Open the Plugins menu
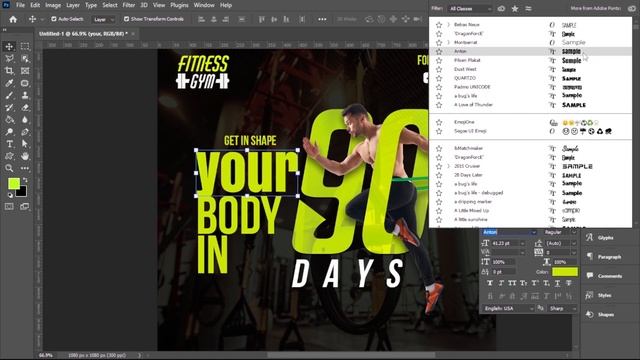Image resolution: width=640 pixels, height=360 pixels. (179, 5)
